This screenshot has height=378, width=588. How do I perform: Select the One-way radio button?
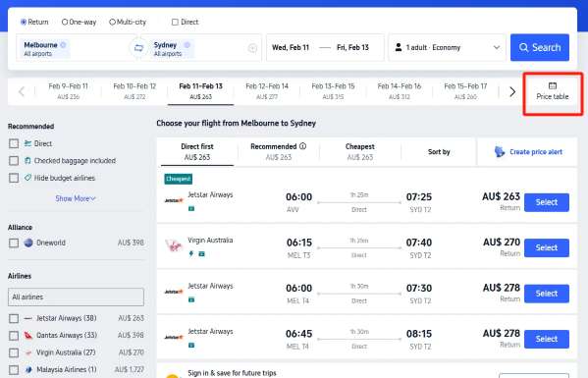pos(65,23)
